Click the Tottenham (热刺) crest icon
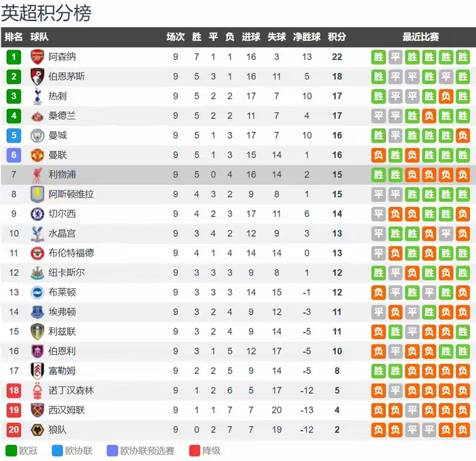This screenshot has height=461, width=476. coord(37,97)
